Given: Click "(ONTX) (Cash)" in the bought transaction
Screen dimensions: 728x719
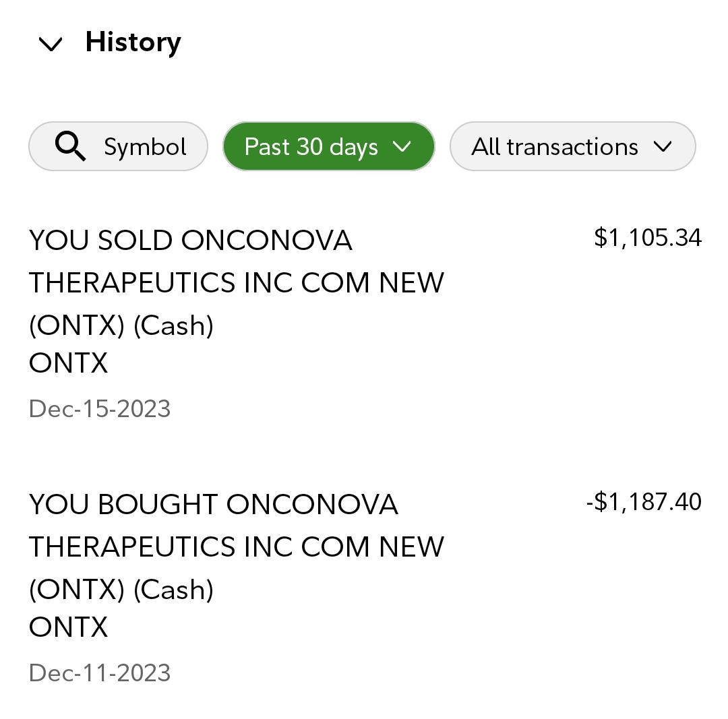Looking at the screenshot, I should tap(121, 590).
